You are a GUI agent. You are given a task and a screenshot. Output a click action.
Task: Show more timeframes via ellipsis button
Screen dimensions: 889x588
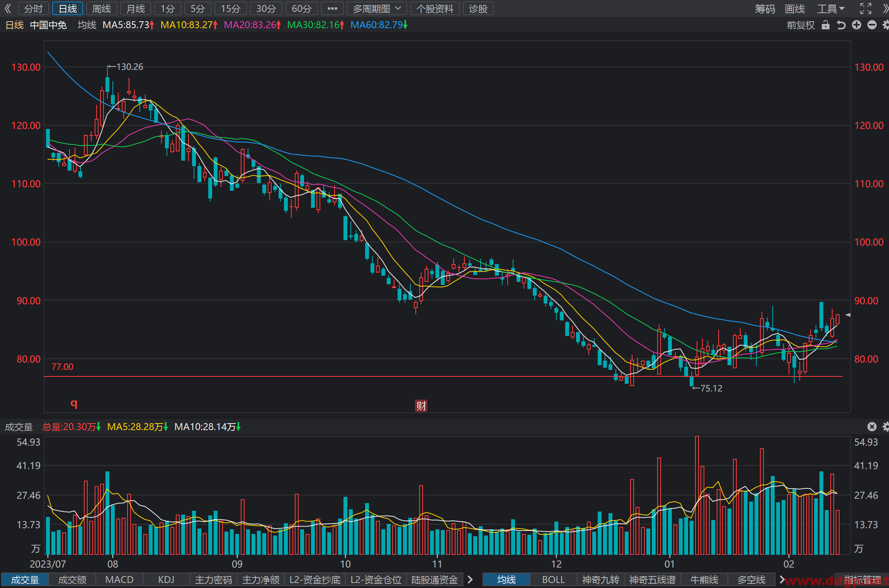coord(332,8)
